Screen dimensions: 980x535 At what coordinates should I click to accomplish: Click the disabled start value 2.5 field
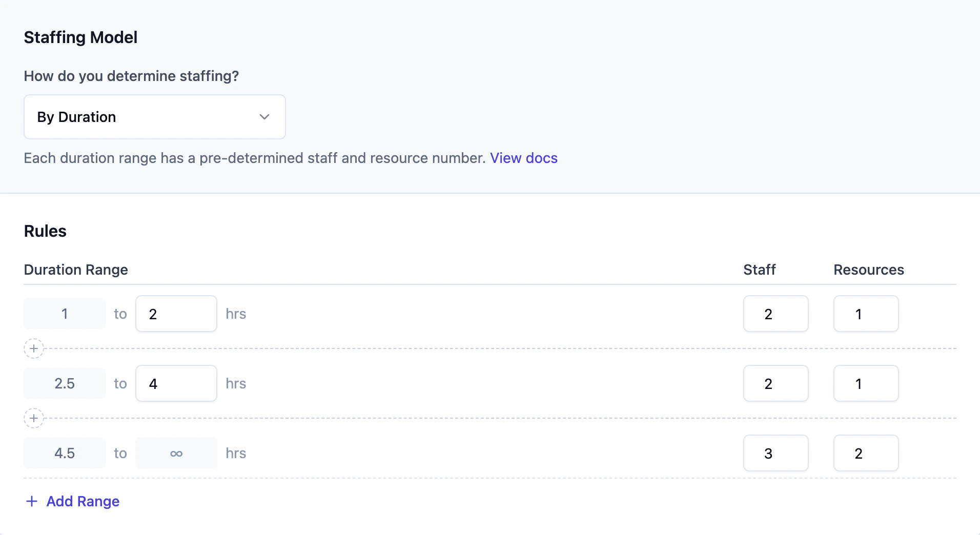pyautogui.click(x=65, y=383)
